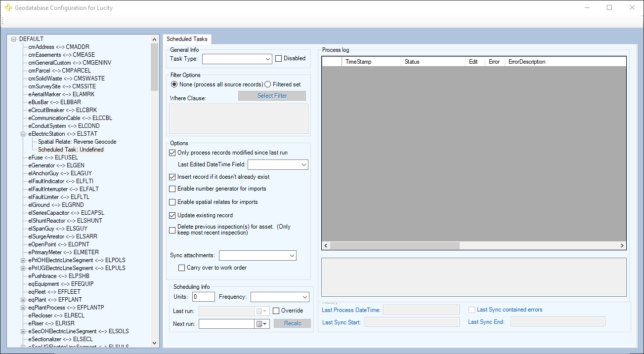
Task: Click the tree scrollbar down arrow
Action: coord(155,343)
